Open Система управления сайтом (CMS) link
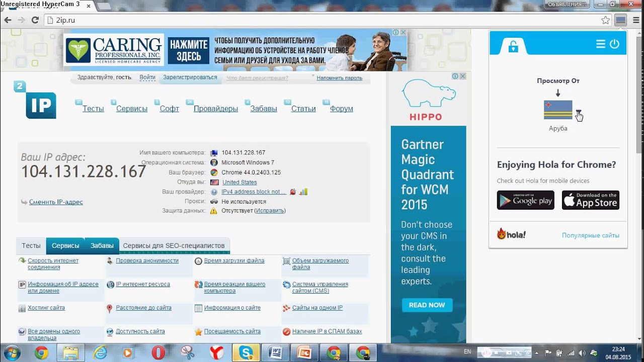644x362 pixels. (x=320, y=288)
